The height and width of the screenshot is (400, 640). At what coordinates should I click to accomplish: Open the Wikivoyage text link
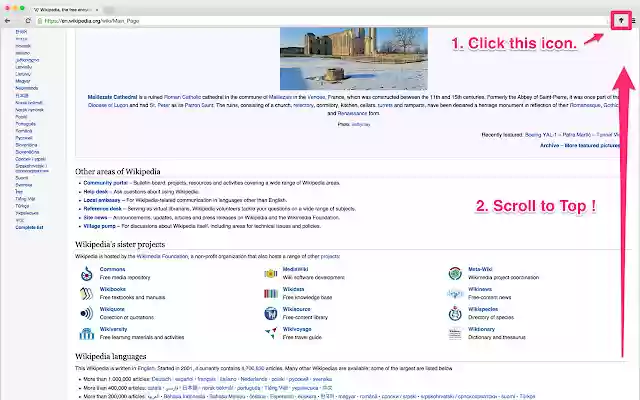pos(297,329)
